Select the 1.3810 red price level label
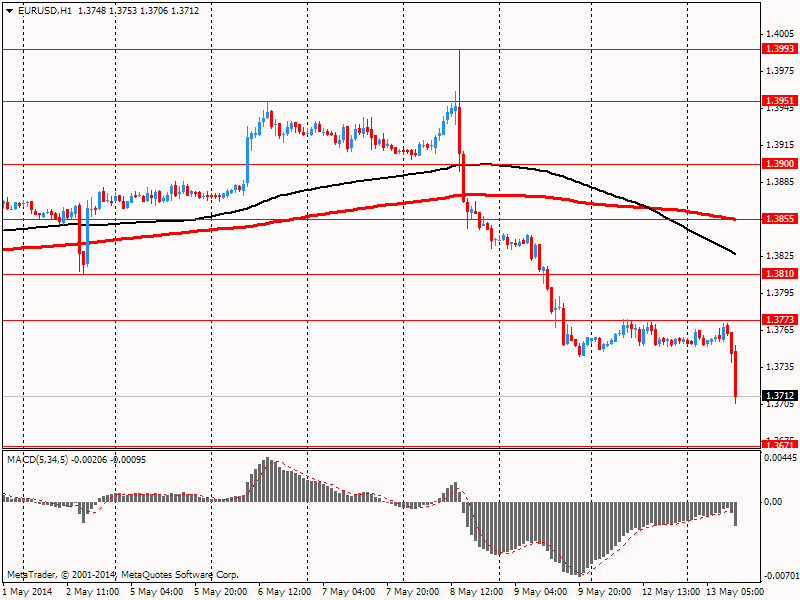This screenshot has height=600, width=800. pos(779,273)
